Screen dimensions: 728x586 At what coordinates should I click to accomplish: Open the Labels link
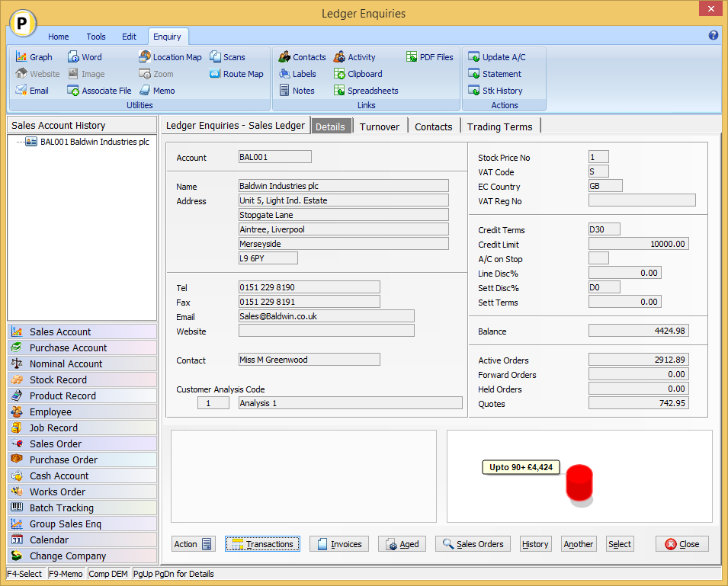297,74
